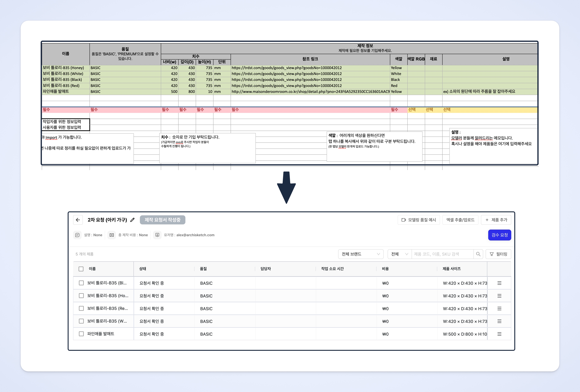
Task: Click the blue 검수 요청 button
Action: pyautogui.click(x=500, y=235)
